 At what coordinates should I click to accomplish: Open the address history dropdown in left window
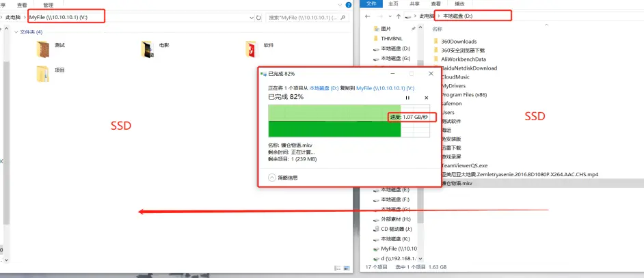pos(251,16)
